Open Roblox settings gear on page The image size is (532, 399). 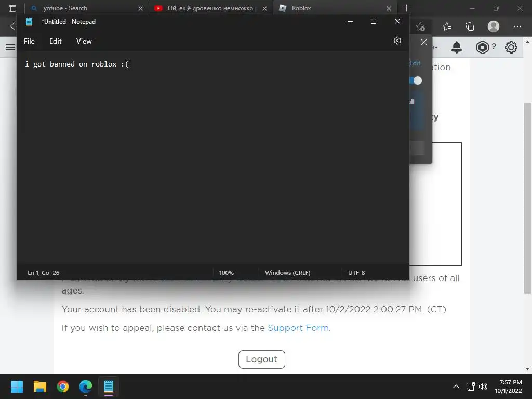tap(511, 47)
